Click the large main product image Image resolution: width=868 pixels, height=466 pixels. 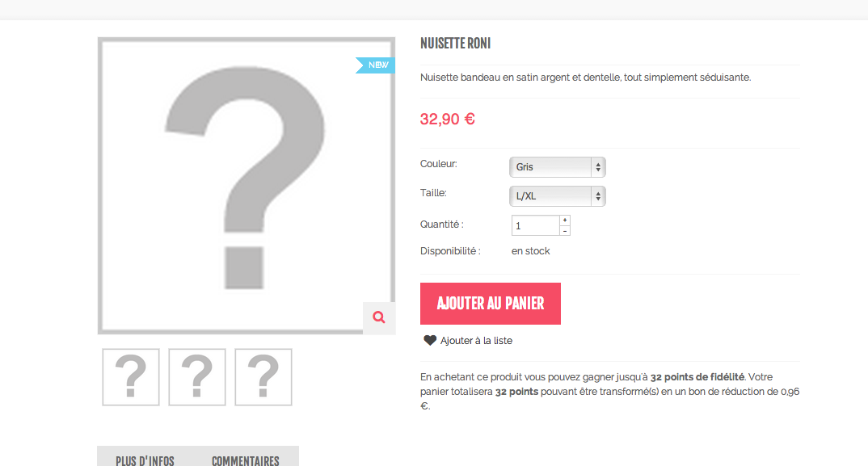pyautogui.click(x=246, y=186)
